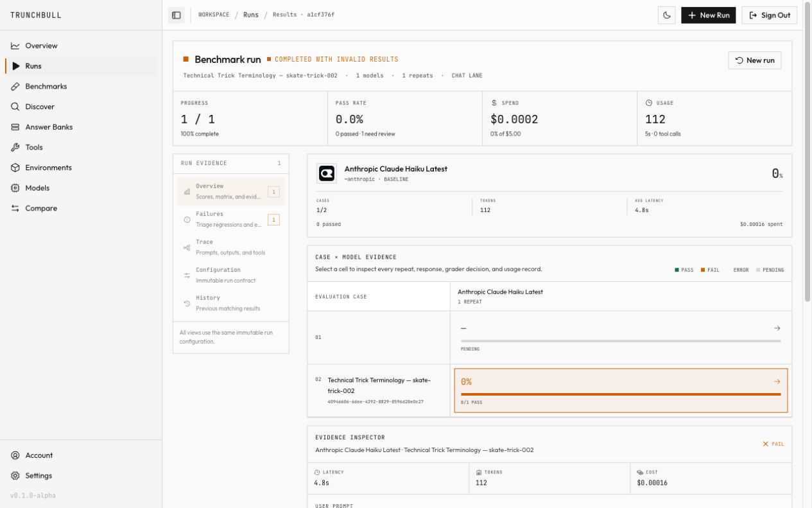
Task: Click the FAIL status with X icon
Action: click(x=773, y=444)
